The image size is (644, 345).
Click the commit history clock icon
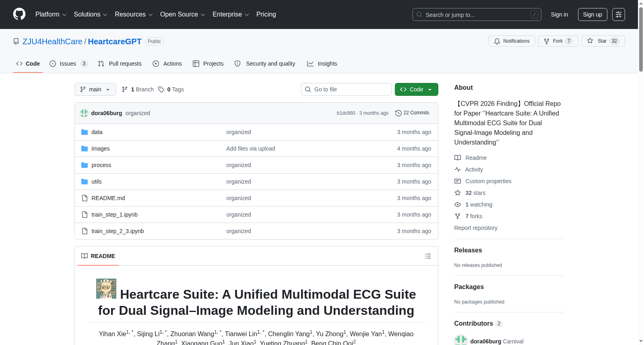pyautogui.click(x=398, y=113)
